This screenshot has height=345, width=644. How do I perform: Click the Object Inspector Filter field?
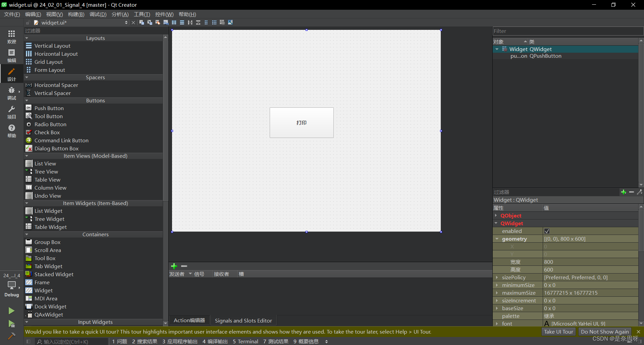tap(568, 31)
